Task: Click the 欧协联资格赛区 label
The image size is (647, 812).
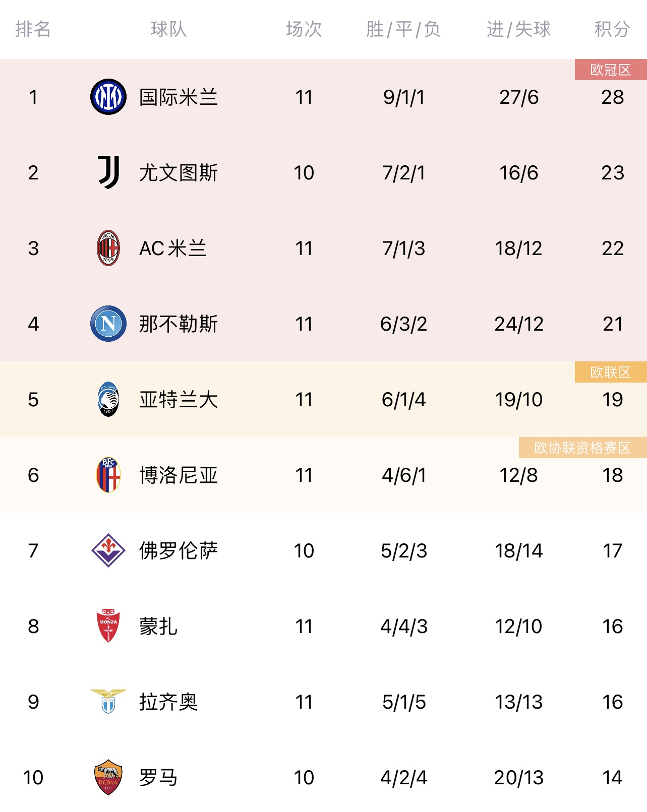Action: pos(582,448)
